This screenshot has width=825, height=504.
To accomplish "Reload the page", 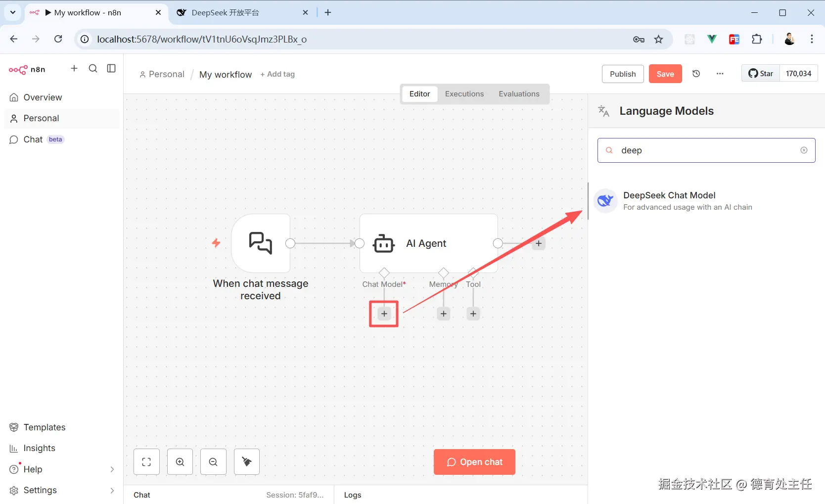I will (58, 39).
